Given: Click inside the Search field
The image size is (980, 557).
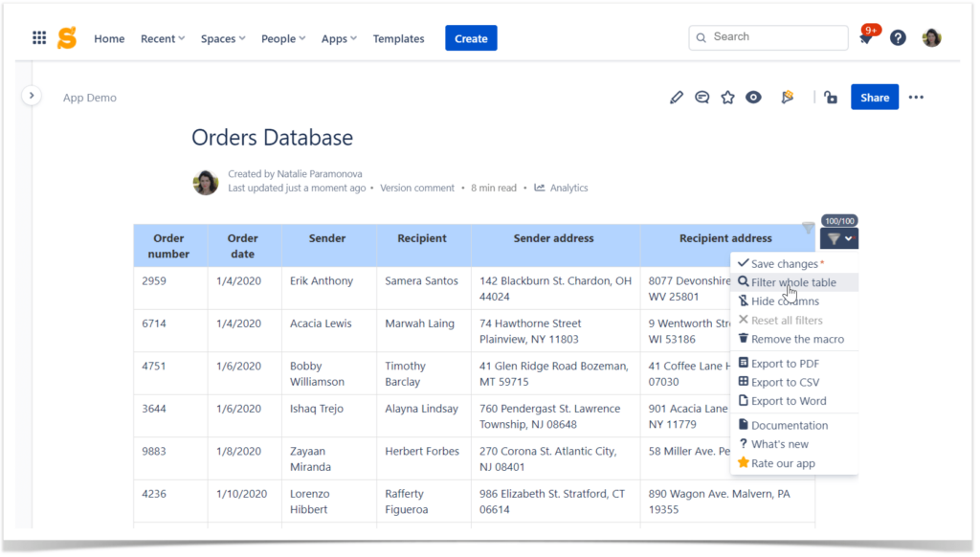Looking at the screenshot, I should point(768,37).
